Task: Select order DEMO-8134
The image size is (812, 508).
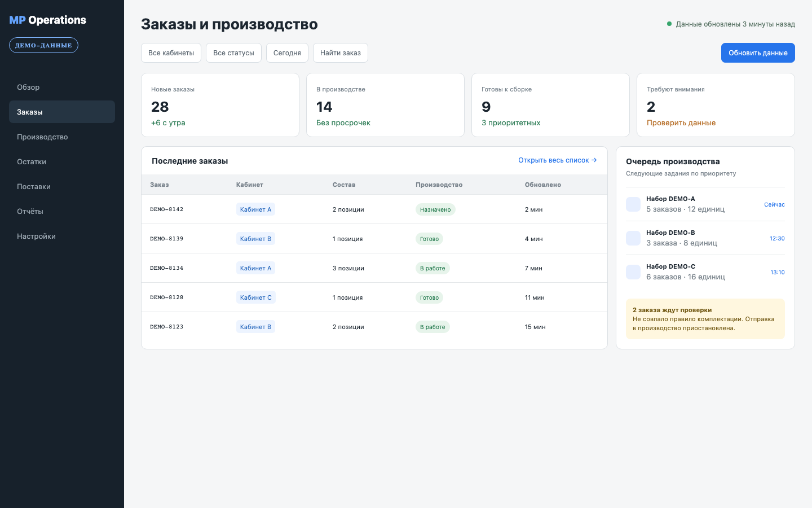Action: click(166, 268)
